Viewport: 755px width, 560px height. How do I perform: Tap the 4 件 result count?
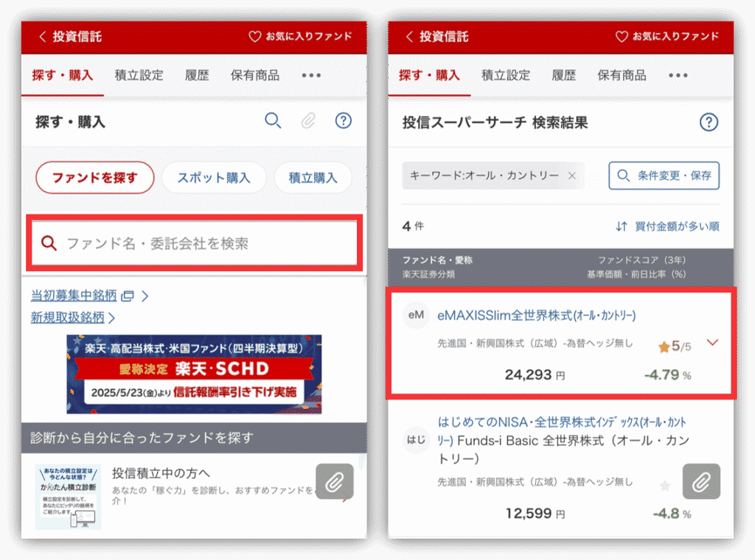413,226
